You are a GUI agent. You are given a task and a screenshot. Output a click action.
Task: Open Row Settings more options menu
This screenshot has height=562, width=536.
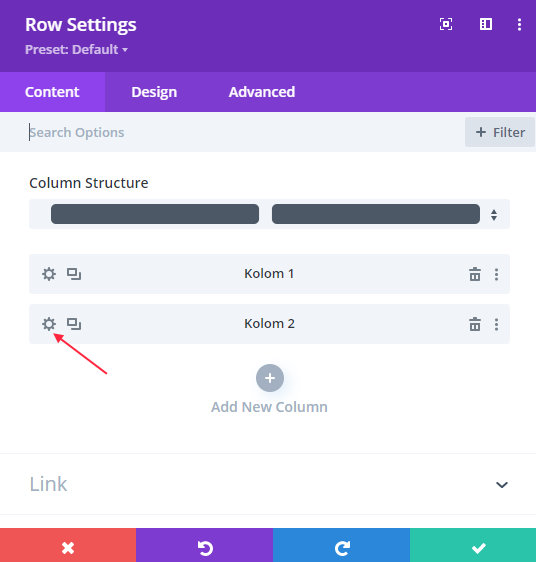[519, 24]
